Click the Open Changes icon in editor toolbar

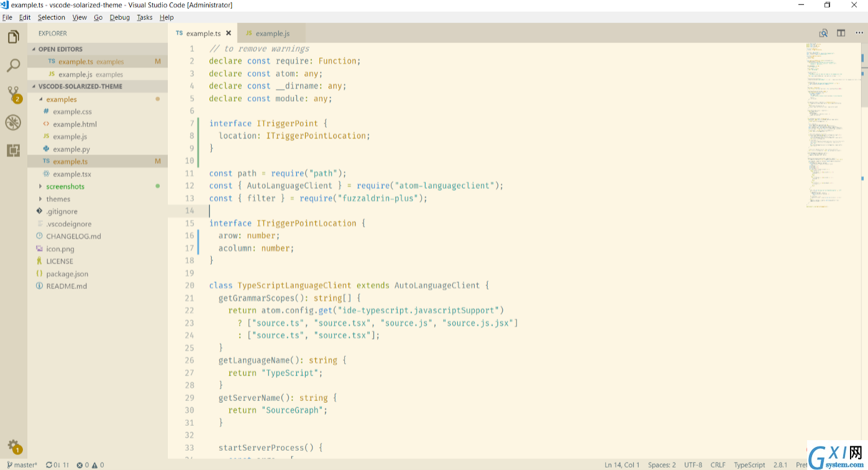pyautogui.click(x=823, y=34)
